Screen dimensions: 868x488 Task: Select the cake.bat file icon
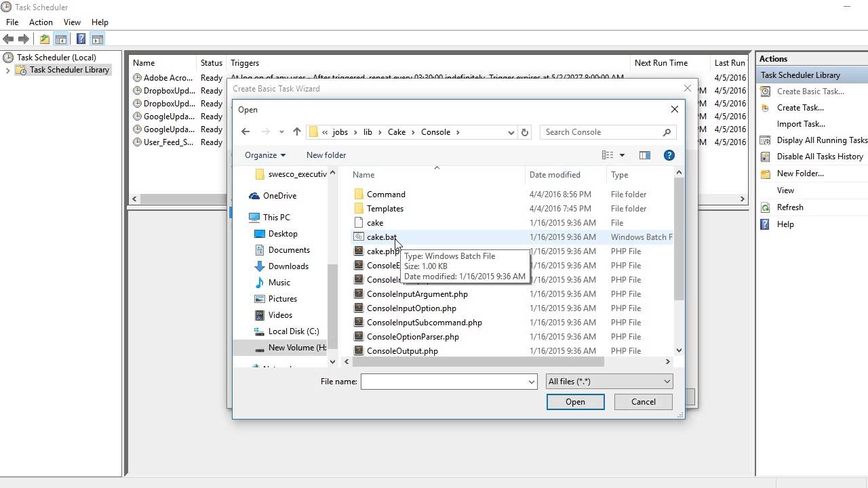point(359,237)
